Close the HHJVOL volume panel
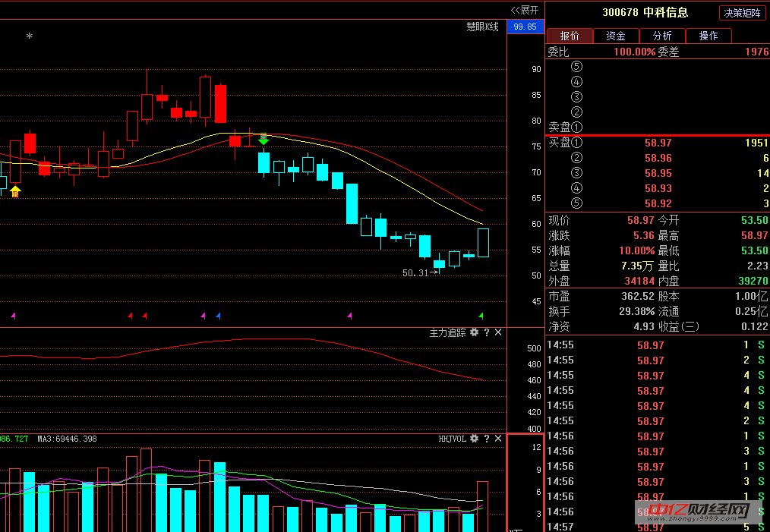 click(498, 439)
